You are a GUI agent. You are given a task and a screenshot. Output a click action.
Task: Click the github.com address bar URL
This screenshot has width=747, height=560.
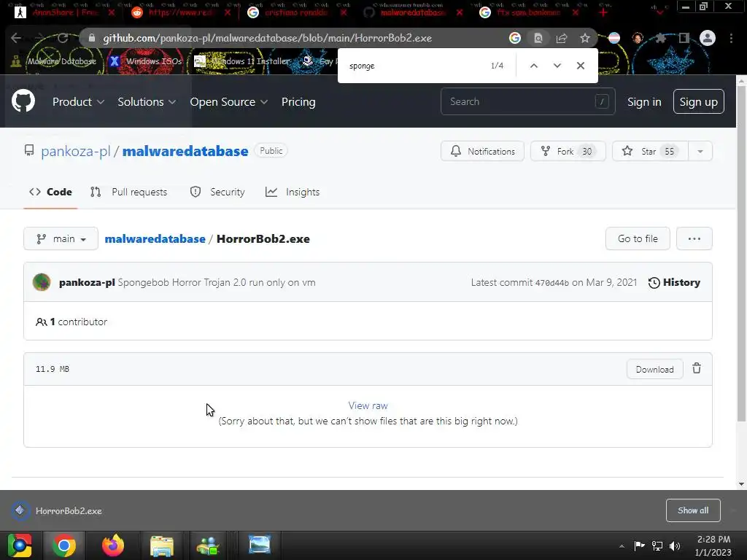click(267, 38)
